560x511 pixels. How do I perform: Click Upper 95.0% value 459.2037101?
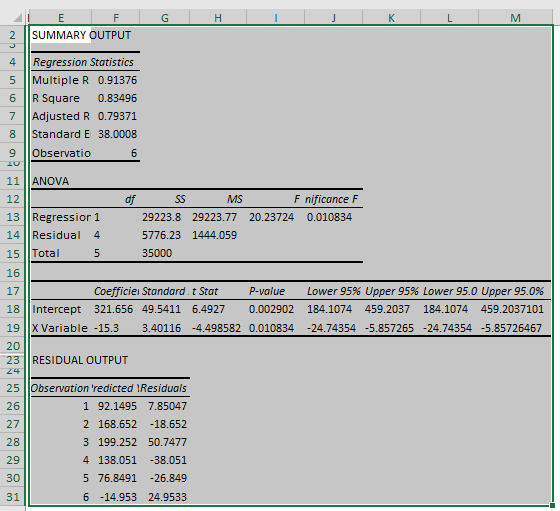coord(512,309)
